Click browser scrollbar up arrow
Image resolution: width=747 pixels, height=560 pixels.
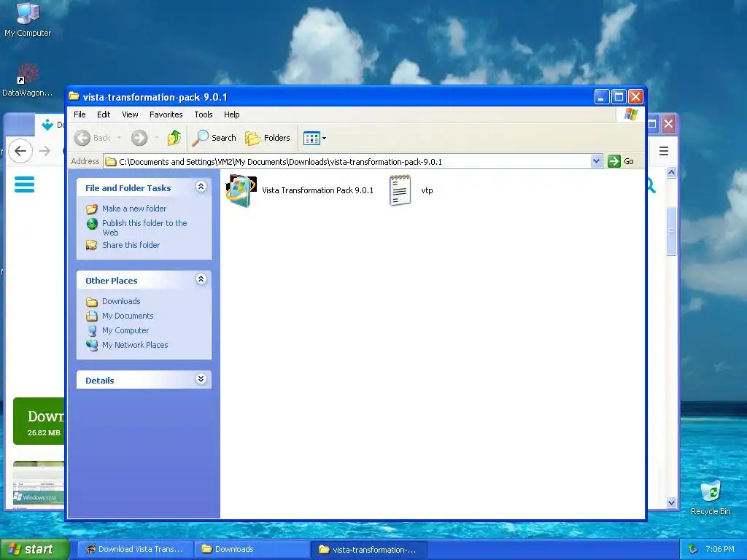click(x=671, y=172)
